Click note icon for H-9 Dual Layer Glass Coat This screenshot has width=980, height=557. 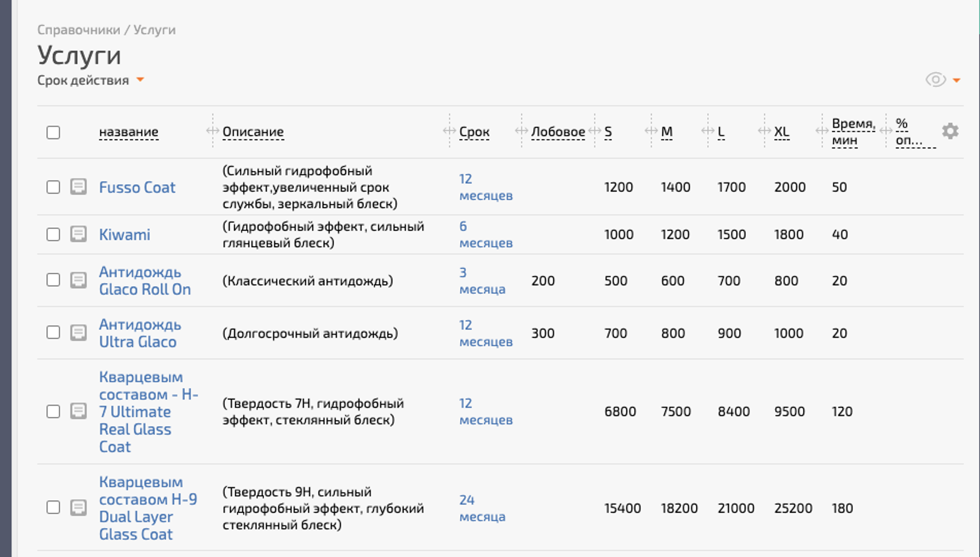click(78, 507)
